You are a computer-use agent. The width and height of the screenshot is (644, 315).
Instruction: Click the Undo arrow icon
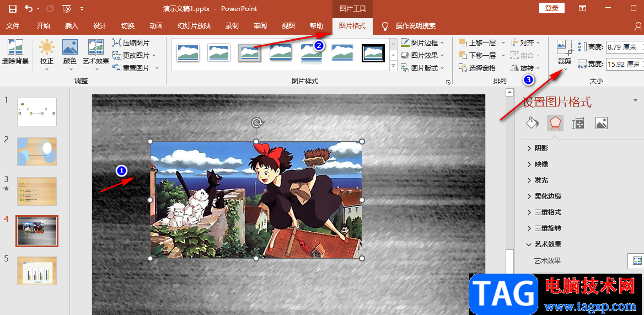coord(29,8)
